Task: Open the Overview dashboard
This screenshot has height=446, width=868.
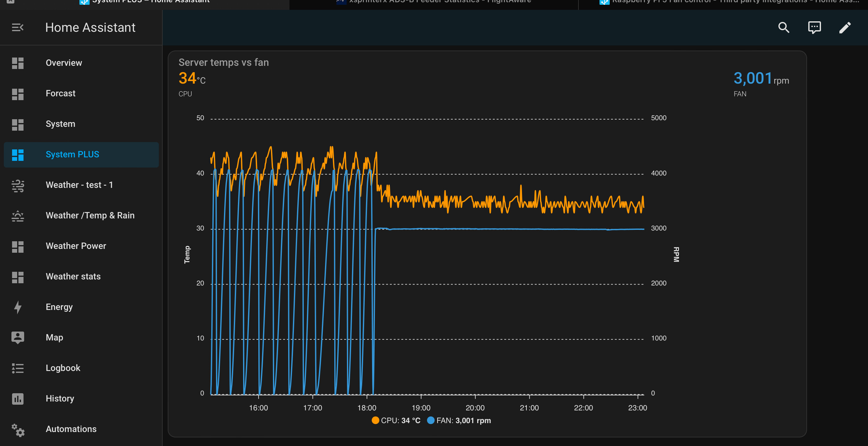Action: (x=64, y=63)
